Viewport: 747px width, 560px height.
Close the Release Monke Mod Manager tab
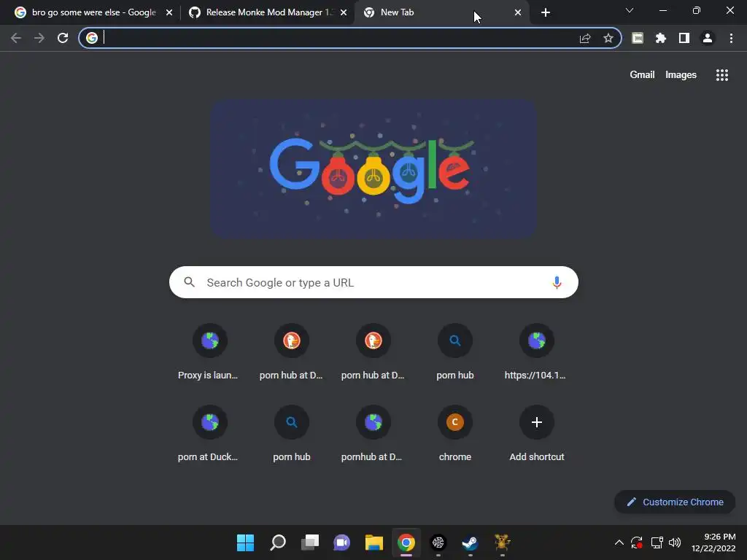tap(344, 12)
